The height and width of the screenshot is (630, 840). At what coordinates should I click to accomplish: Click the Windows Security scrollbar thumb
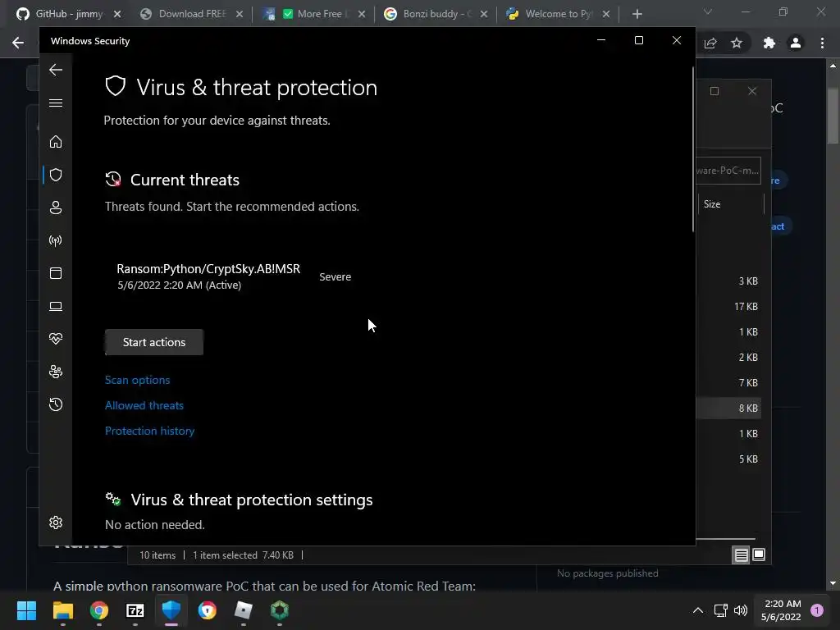click(693, 149)
